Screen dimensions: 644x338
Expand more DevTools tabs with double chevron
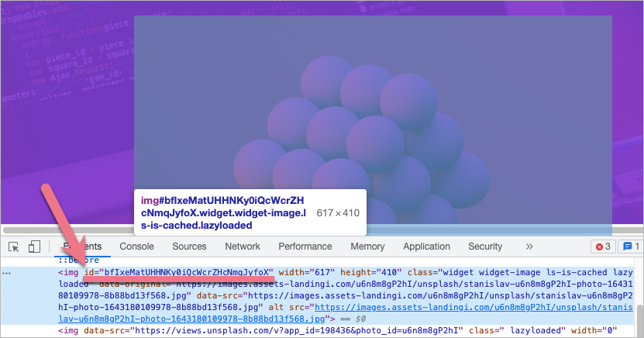pos(529,247)
